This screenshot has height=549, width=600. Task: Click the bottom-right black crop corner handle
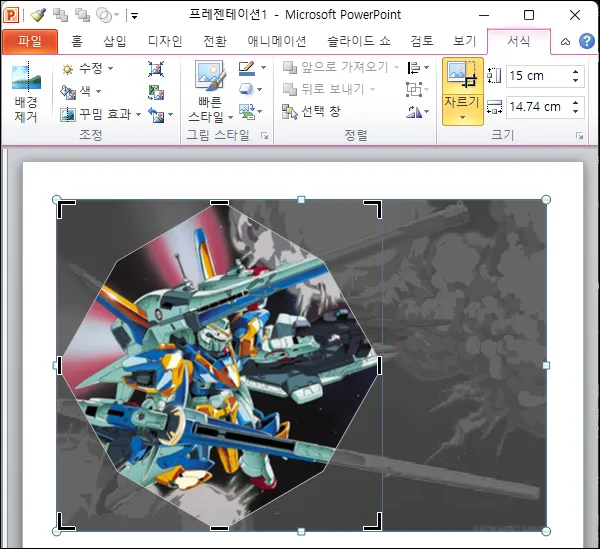(x=373, y=521)
